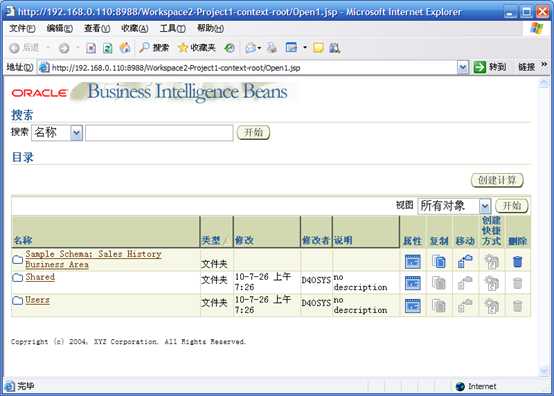Open the Users folder link
This screenshot has height=396, width=554.
37,300
